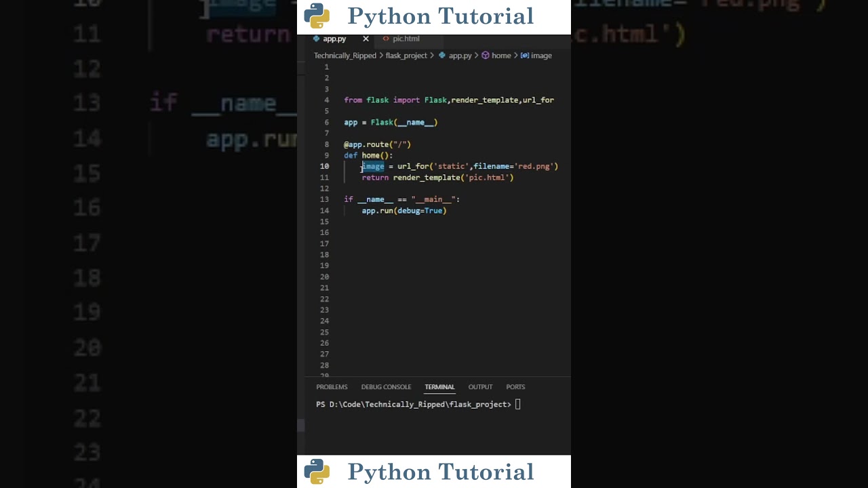The width and height of the screenshot is (868, 488).
Task: Click line number 4 in the gutter
Action: coord(326,100)
